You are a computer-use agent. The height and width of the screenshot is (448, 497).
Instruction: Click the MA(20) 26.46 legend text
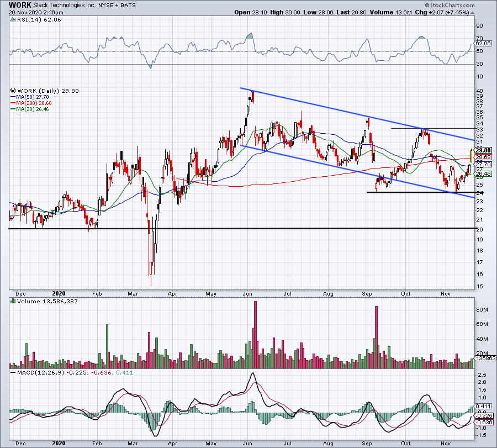33,109
